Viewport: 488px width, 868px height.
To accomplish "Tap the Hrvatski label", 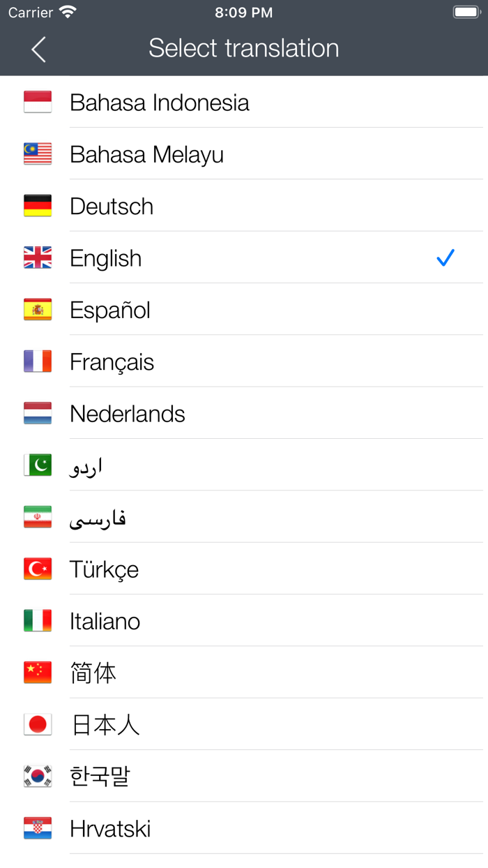I will click(x=111, y=828).
